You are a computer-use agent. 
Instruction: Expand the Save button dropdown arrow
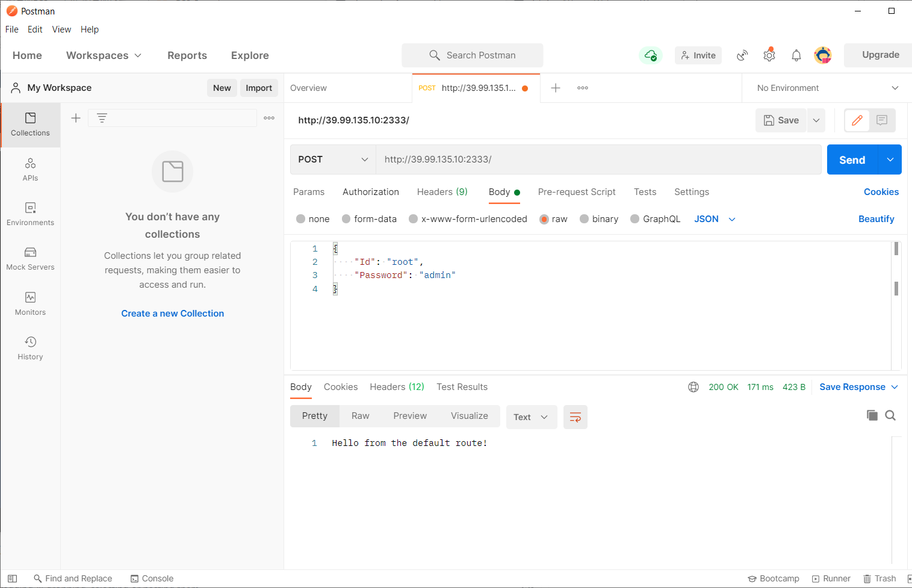pyautogui.click(x=816, y=120)
